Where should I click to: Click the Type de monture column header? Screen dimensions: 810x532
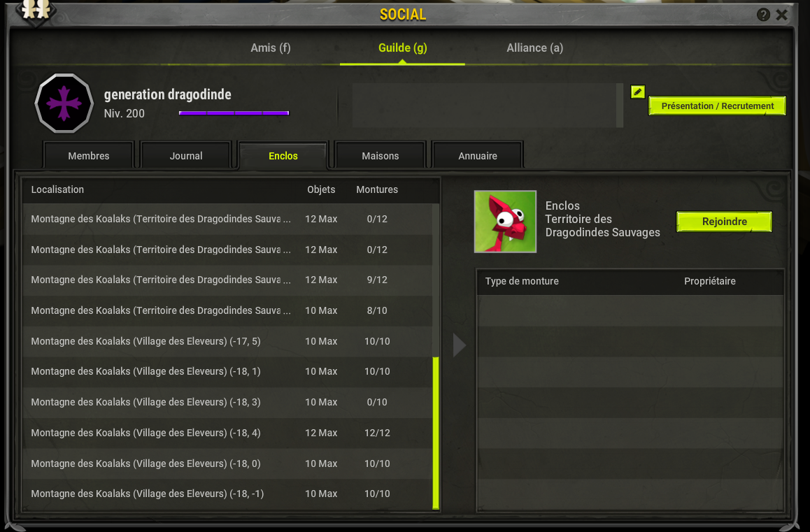(522, 281)
